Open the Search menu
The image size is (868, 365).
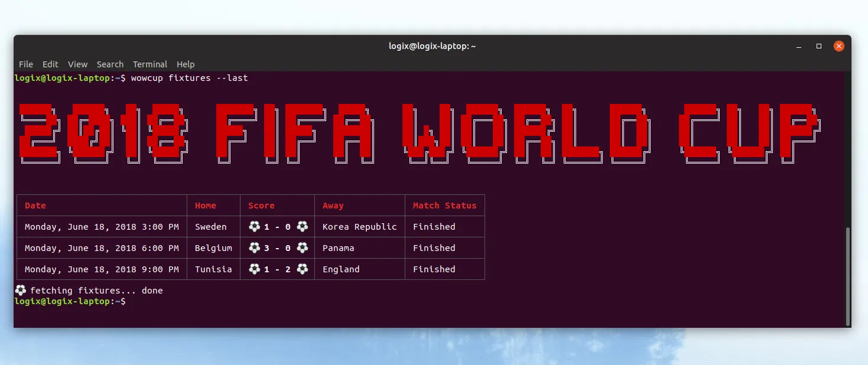point(110,64)
